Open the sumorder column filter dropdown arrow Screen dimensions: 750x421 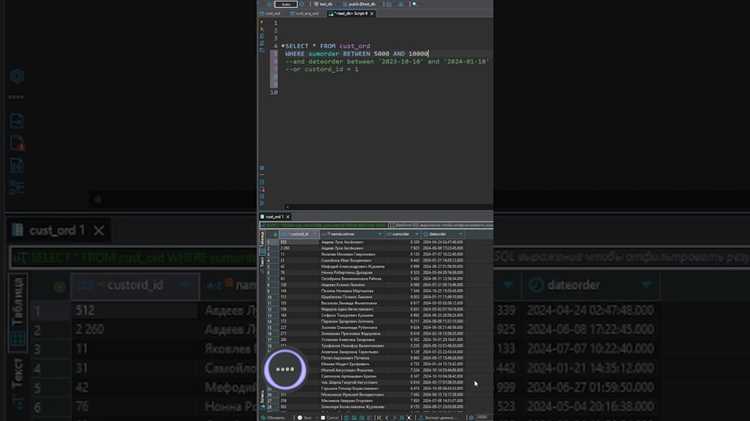tap(417, 234)
